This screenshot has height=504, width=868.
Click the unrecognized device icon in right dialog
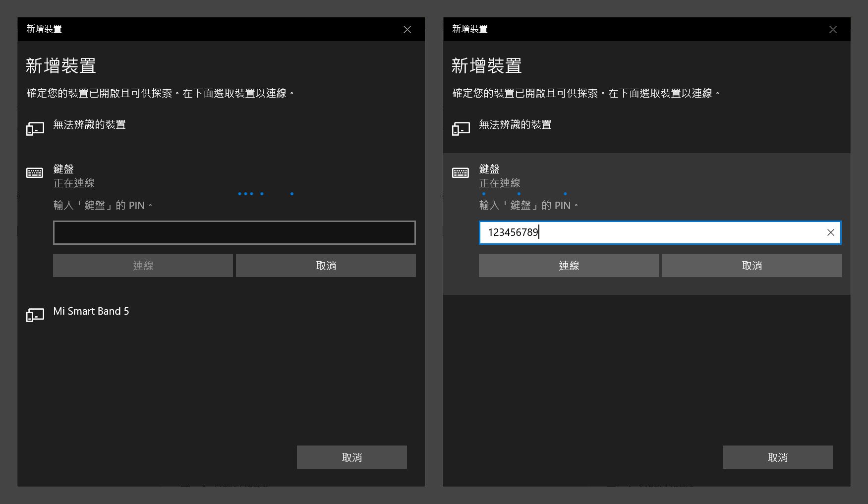460,127
